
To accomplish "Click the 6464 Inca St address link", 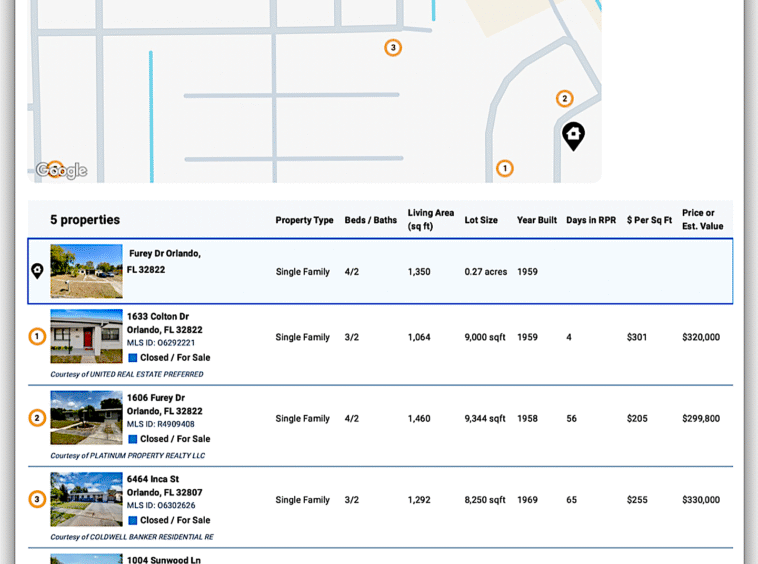I will 153,479.
